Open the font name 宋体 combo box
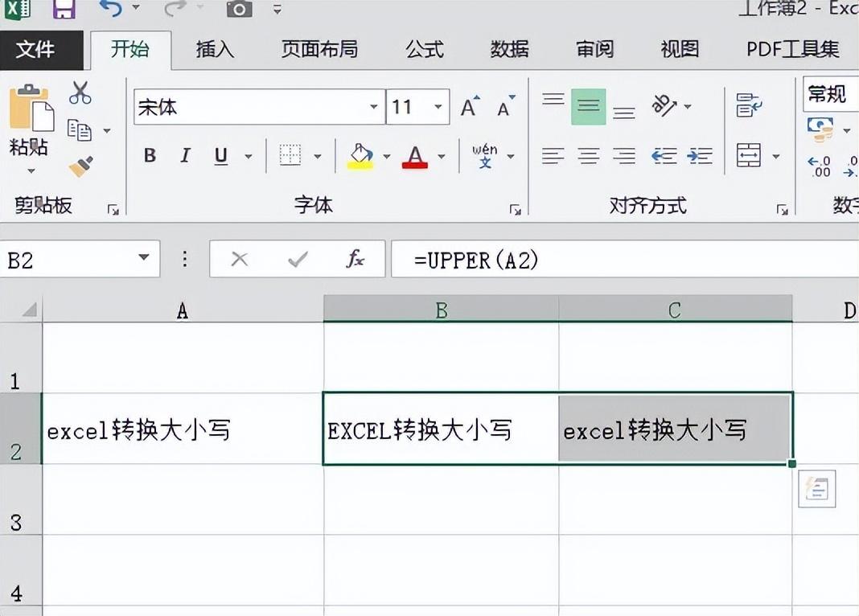This screenshot has width=859, height=616. pos(258,107)
